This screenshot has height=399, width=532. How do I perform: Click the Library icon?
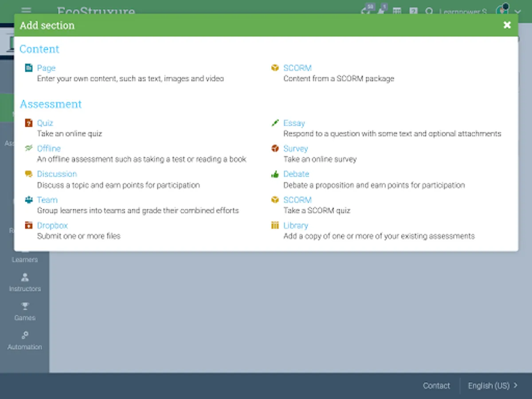(x=275, y=225)
